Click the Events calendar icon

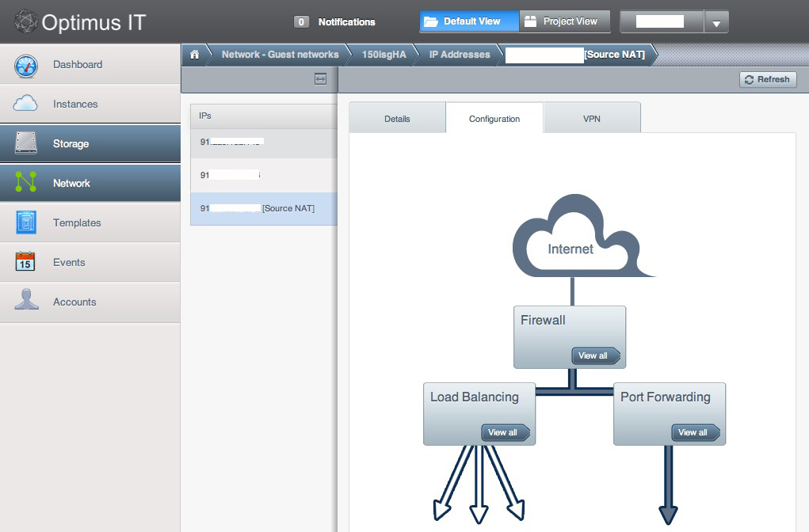[26, 262]
